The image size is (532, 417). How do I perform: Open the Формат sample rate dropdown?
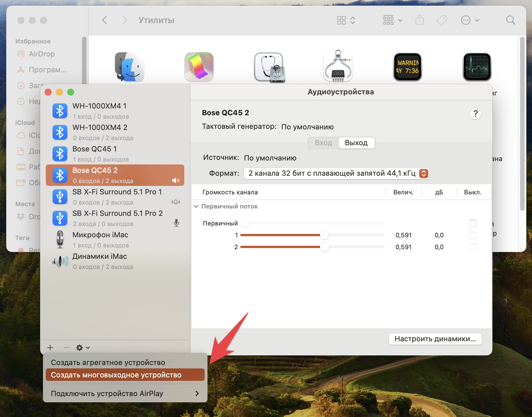click(x=336, y=173)
